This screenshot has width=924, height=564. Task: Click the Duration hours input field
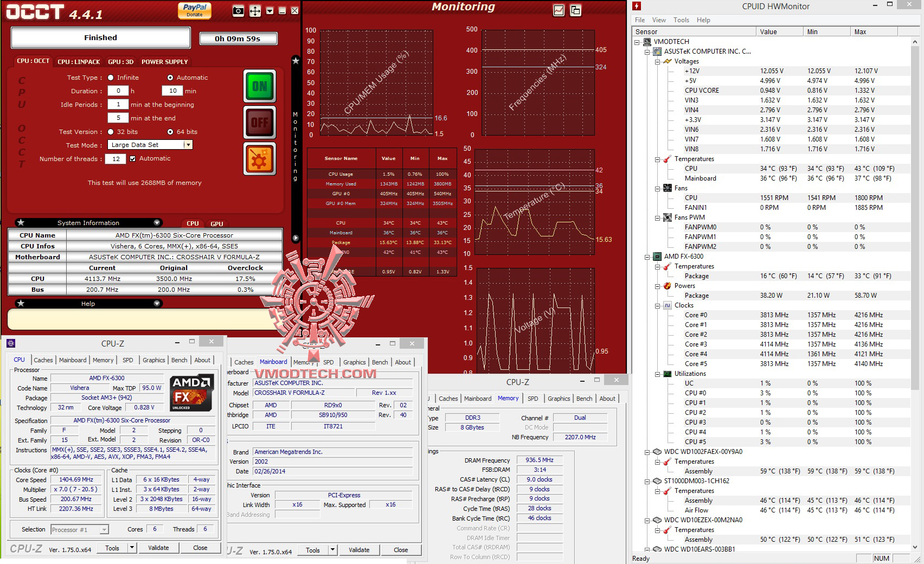118,91
